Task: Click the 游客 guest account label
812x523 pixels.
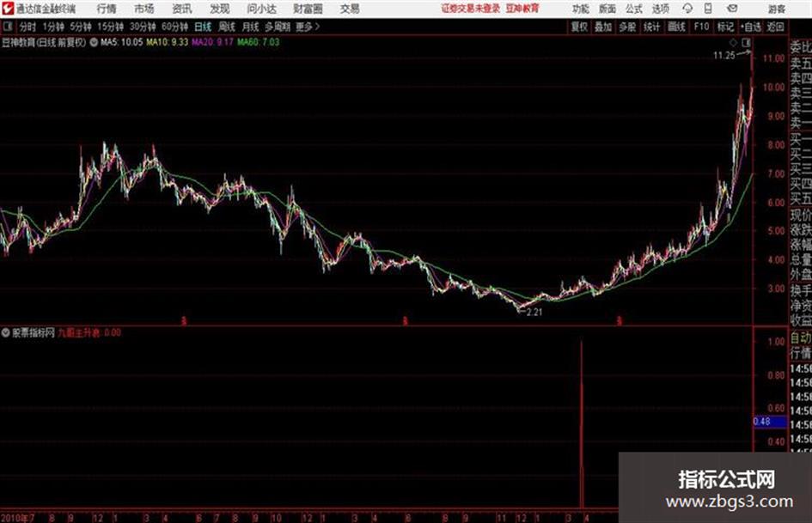Action: click(777, 9)
